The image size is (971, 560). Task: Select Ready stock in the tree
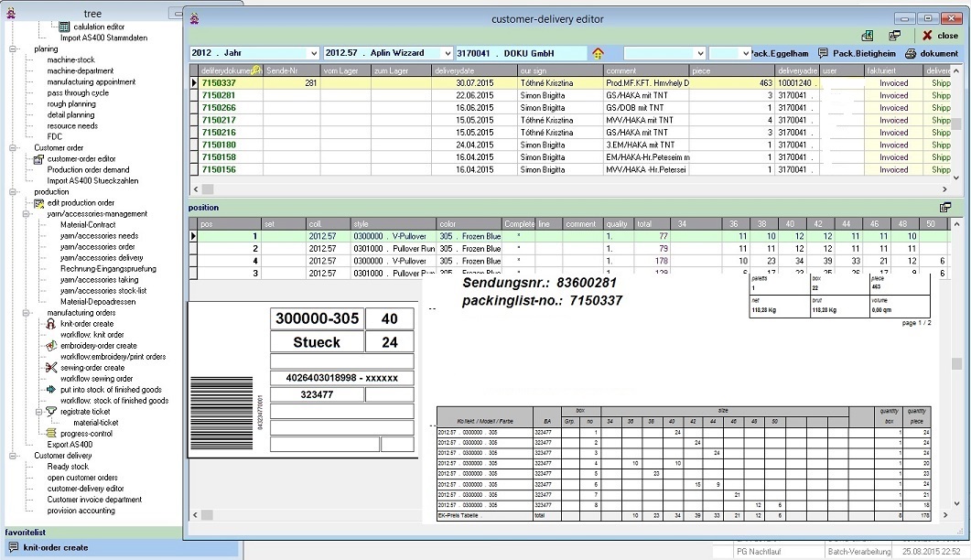(68, 467)
